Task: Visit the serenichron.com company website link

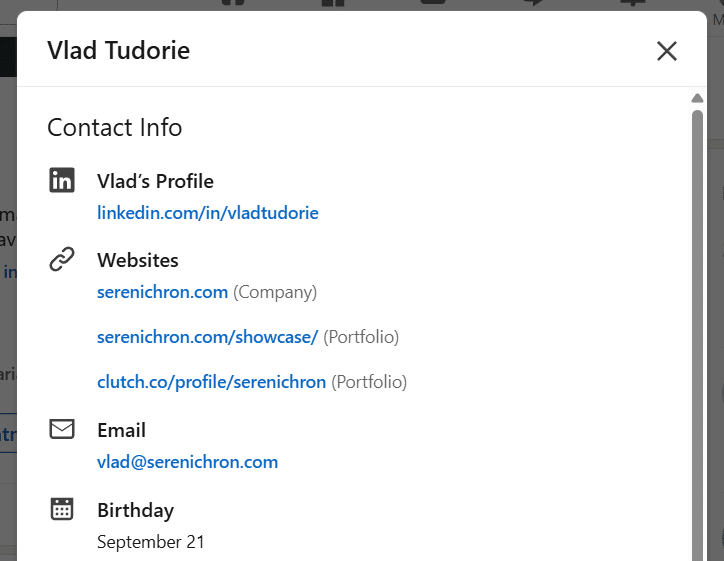Action: [x=162, y=293]
